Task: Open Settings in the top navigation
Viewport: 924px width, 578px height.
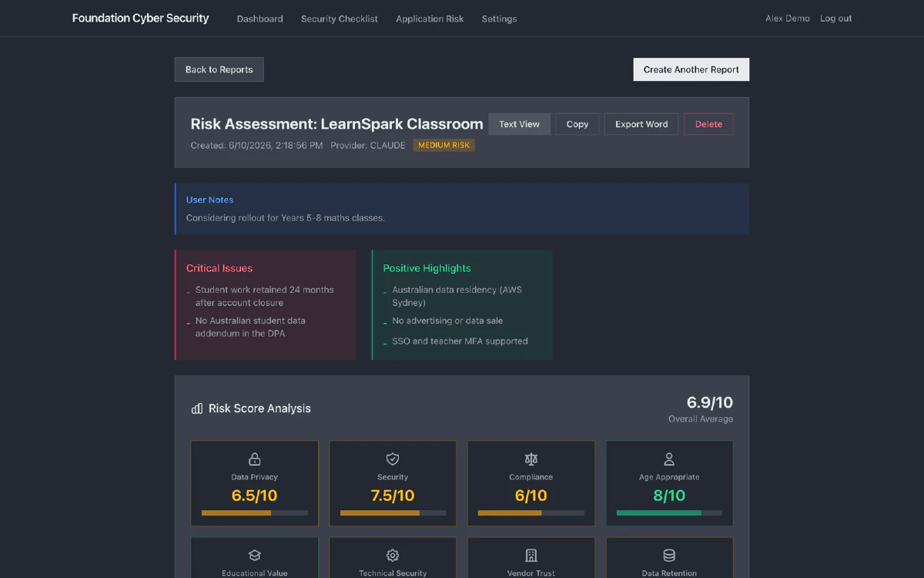Action: pyautogui.click(x=499, y=18)
